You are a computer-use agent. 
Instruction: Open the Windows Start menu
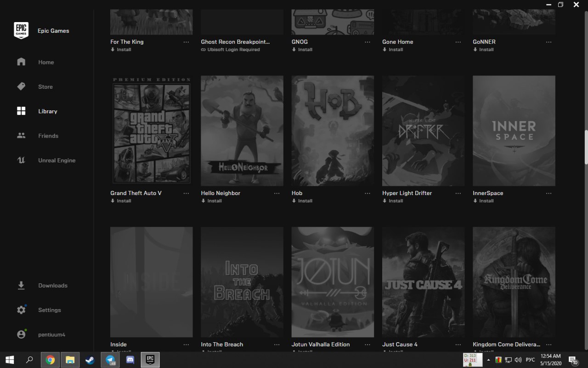(9, 360)
